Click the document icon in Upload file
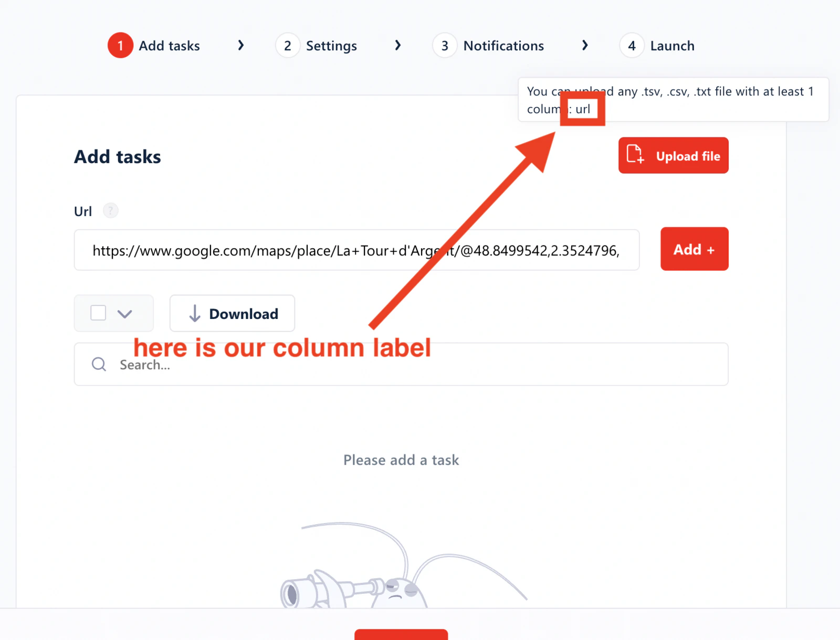This screenshot has height=640, width=840. pos(635,154)
